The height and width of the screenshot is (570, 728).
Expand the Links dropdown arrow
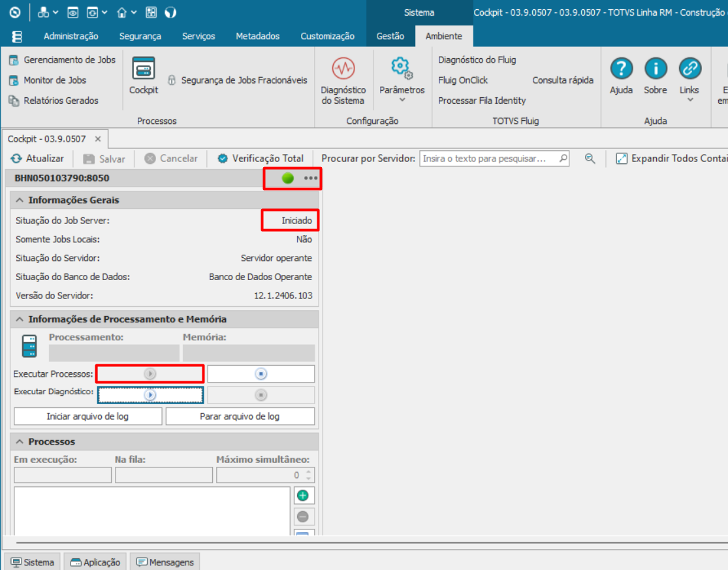coord(690,100)
